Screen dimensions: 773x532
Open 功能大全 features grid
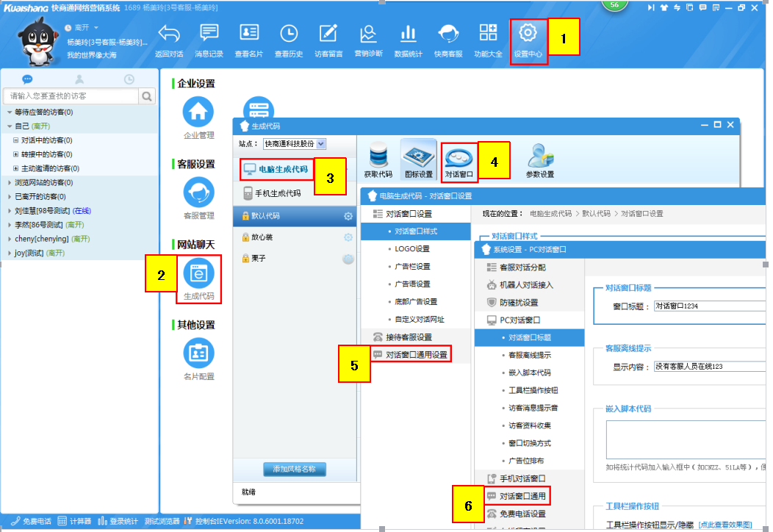488,40
